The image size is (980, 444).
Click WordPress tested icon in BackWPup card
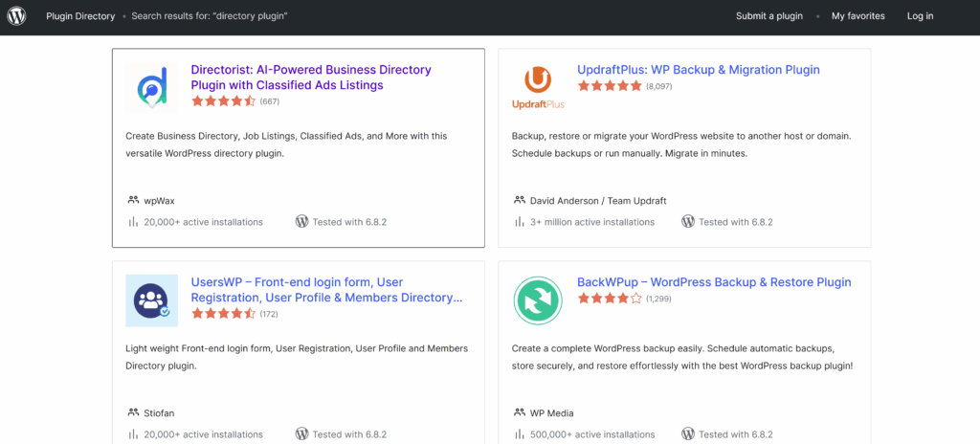tap(688, 434)
